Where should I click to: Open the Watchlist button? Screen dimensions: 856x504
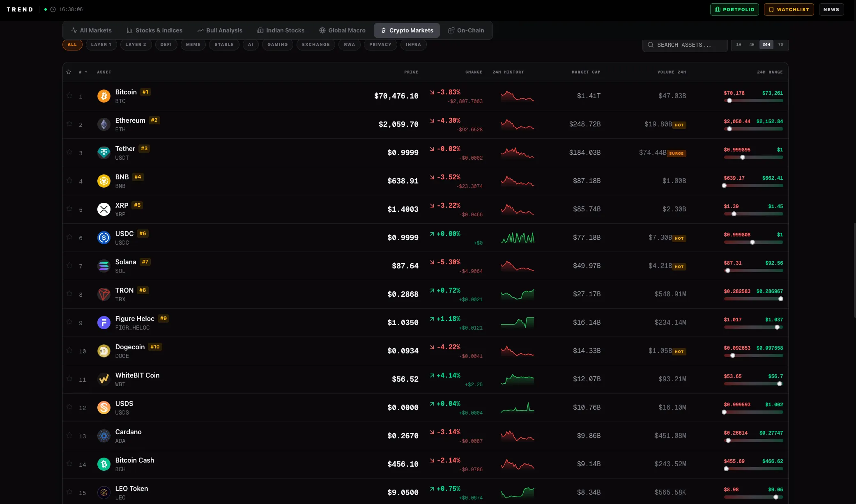(x=789, y=9)
